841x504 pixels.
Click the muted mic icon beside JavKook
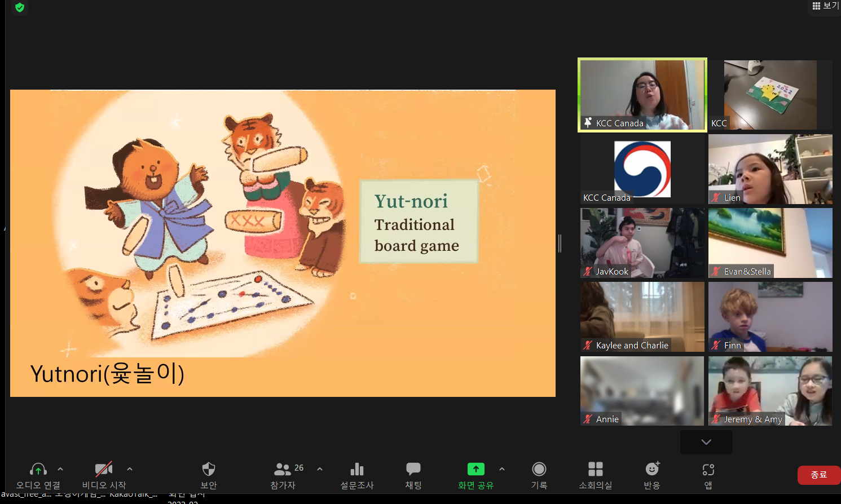[x=588, y=271]
